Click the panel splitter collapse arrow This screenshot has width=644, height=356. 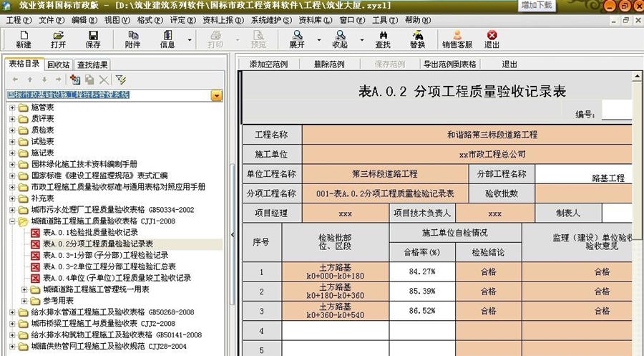233,235
